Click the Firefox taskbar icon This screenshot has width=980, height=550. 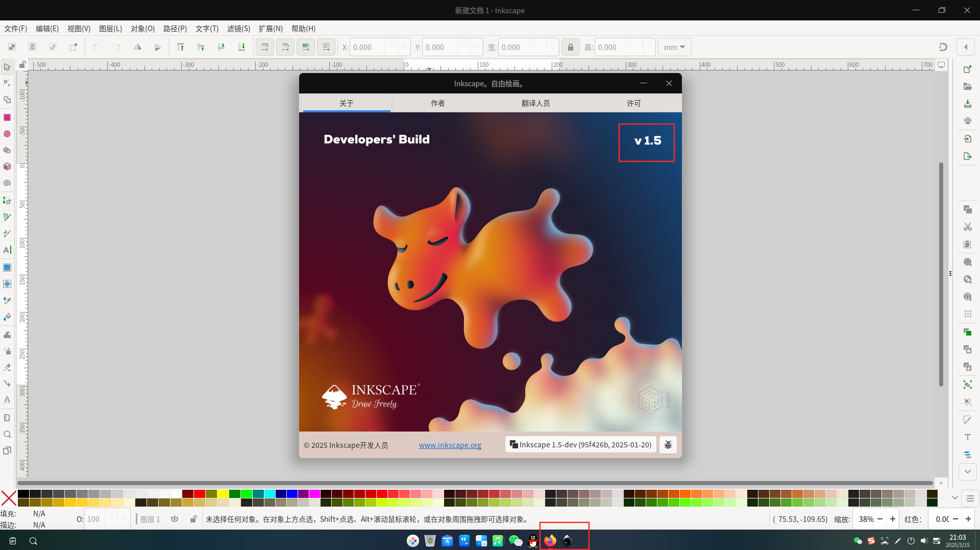(x=550, y=540)
